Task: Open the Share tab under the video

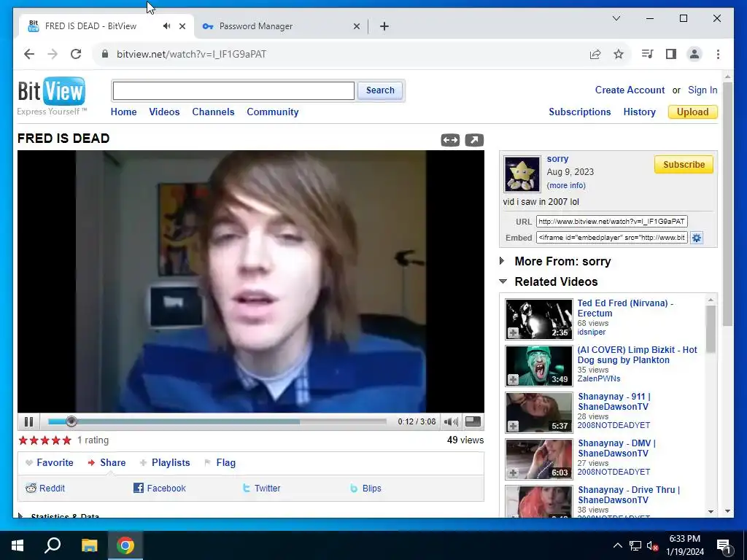Action: click(107, 462)
